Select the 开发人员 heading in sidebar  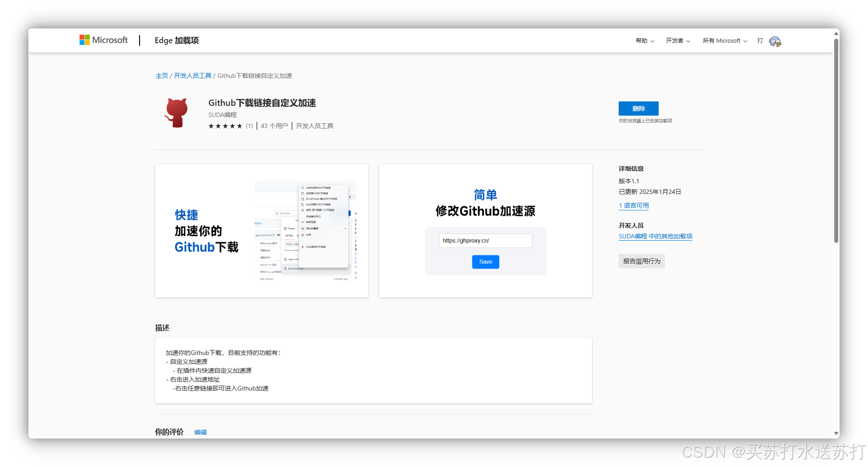[x=631, y=225]
